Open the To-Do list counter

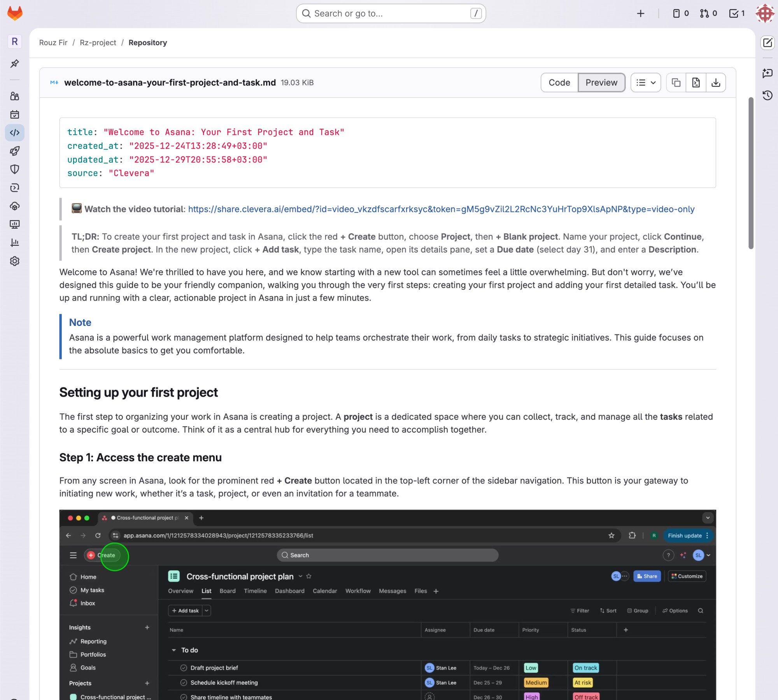tap(737, 14)
